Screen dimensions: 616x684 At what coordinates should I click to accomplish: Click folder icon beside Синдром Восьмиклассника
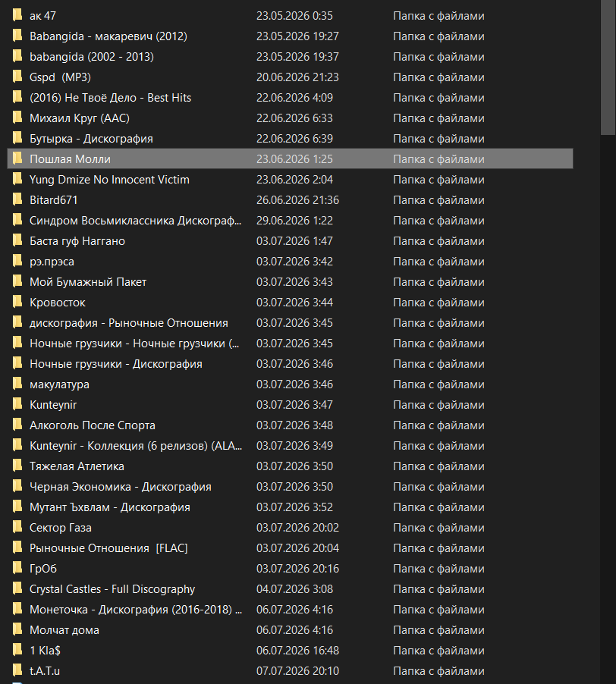[x=17, y=221]
